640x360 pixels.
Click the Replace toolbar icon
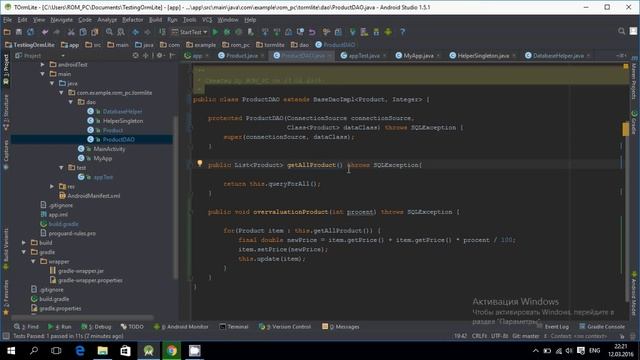click(121, 32)
